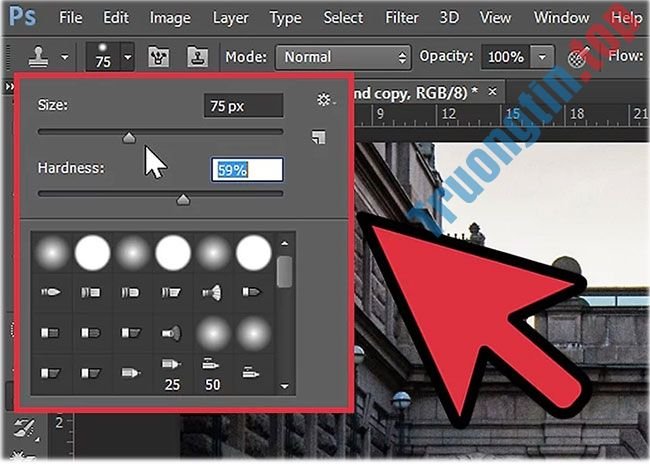Screen dimensions: 650x464
Task: Open the brush picker gear menu
Action: [x=325, y=100]
